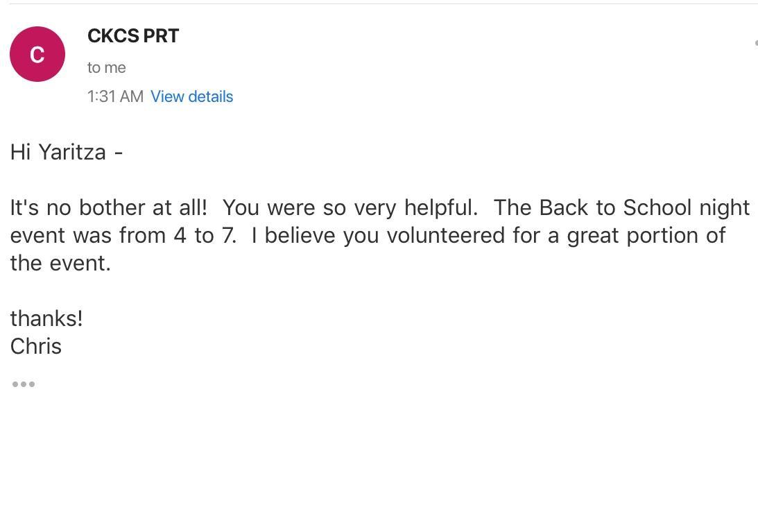The image size is (758, 532).
Task: Open View details link
Action: 191,96
